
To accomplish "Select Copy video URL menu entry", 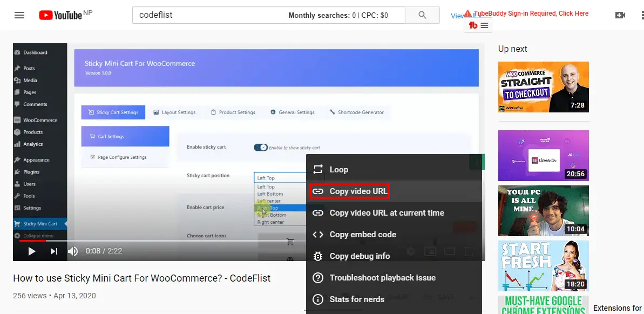I will pyautogui.click(x=358, y=191).
